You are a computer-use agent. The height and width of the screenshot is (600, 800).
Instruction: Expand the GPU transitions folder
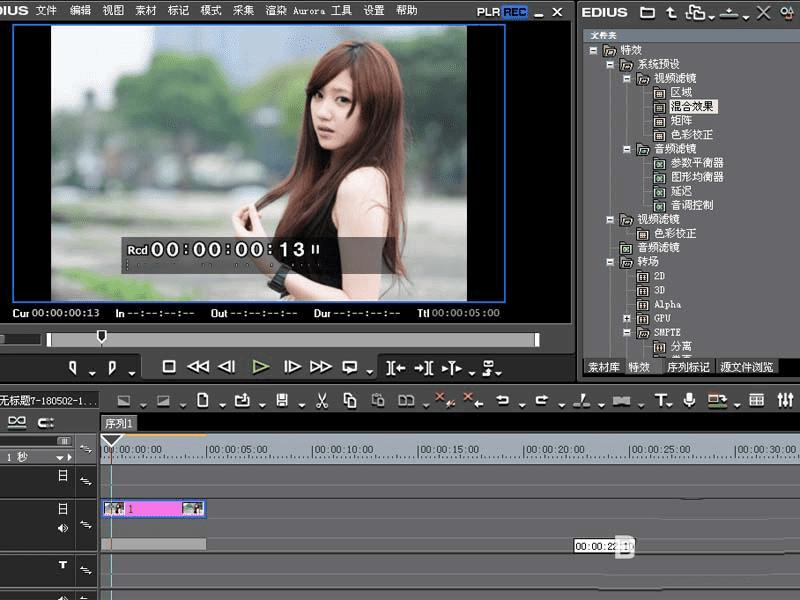pos(627,318)
